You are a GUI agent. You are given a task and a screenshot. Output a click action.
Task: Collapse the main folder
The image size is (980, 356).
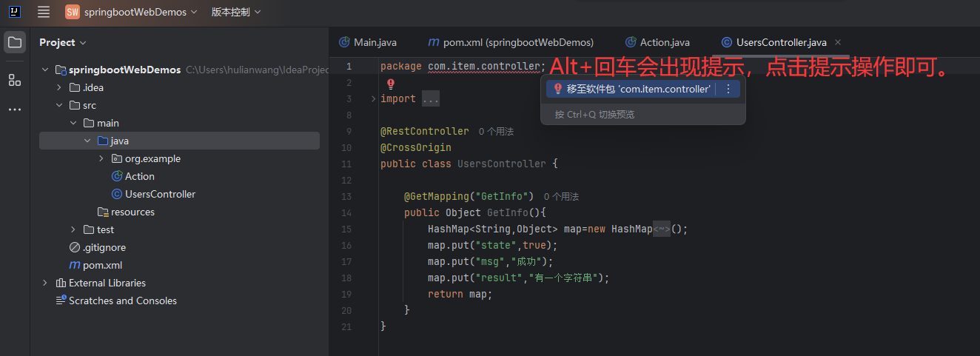click(x=73, y=123)
